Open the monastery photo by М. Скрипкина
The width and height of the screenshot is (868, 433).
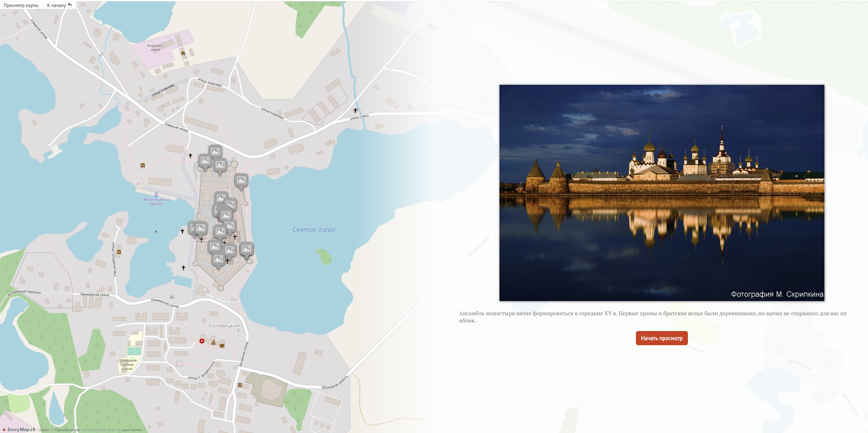click(661, 193)
